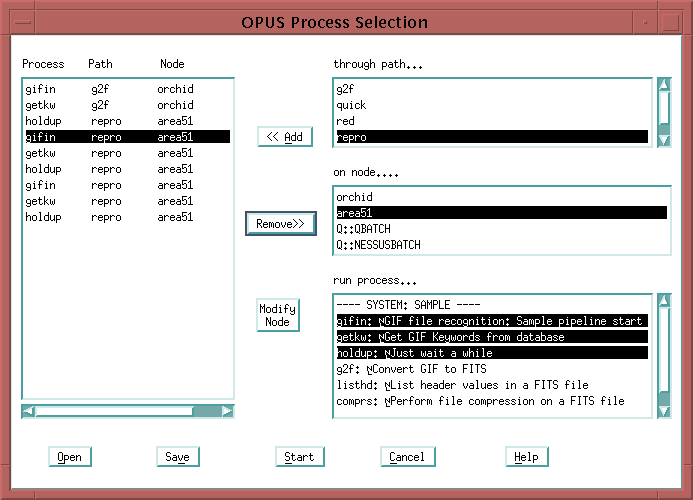Click the left arrow of the horizontal scrollbar

pos(28,411)
